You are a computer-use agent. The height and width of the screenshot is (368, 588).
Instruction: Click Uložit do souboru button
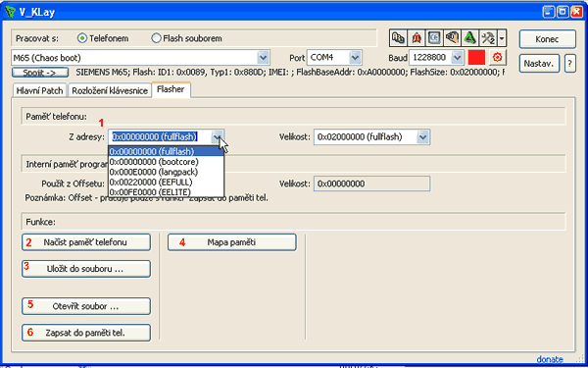click(86, 269)
